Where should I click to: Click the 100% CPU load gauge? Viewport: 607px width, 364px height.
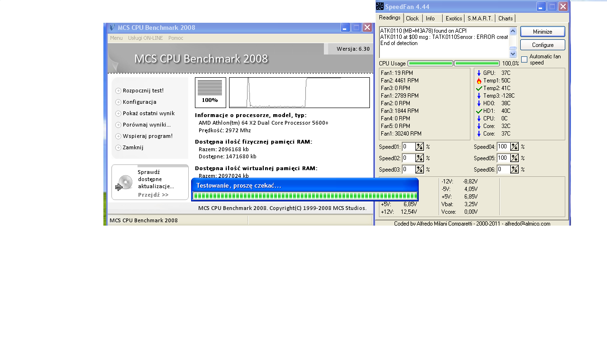211,93
